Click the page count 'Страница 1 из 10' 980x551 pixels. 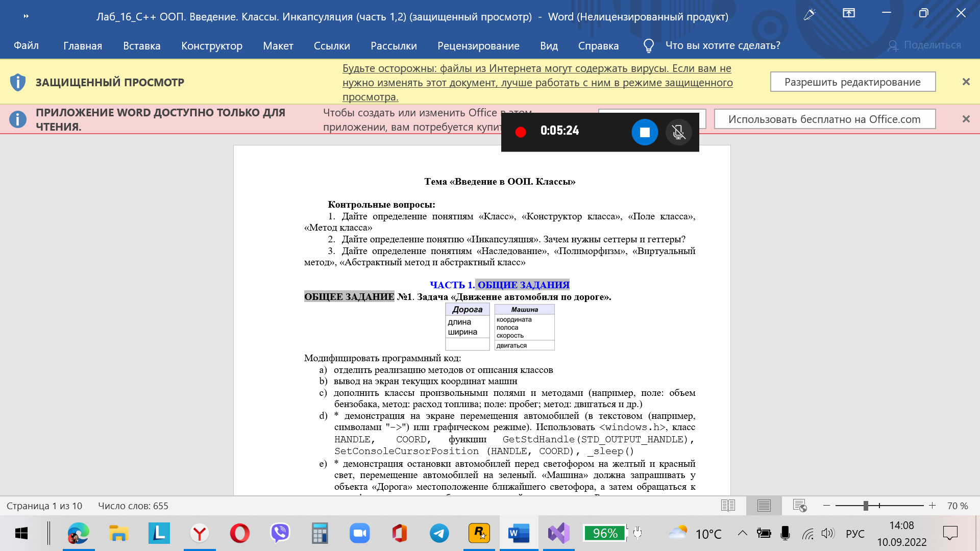44,506
